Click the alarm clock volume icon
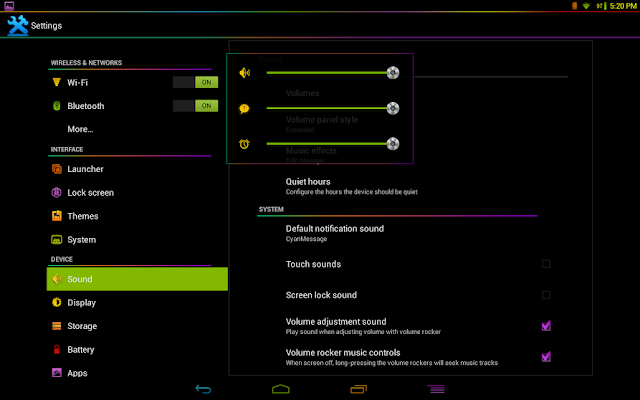This screenshot has height=400, width=640. [244, 144]
